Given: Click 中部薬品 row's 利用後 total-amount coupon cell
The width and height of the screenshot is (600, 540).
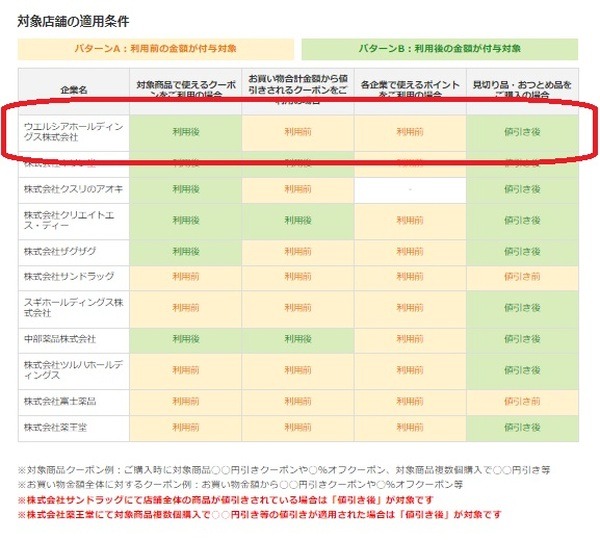Looking at the screenshot, I should point(298,339).
